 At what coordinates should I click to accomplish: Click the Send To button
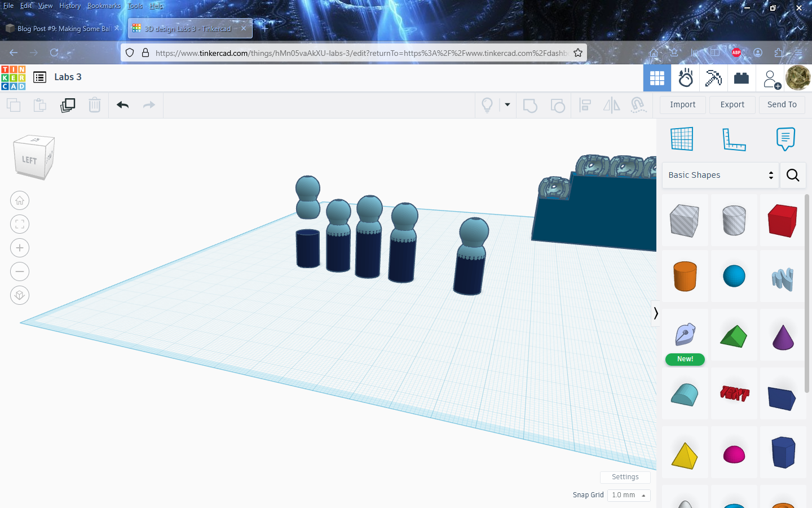pyautogui.click(x=782, y=104)
